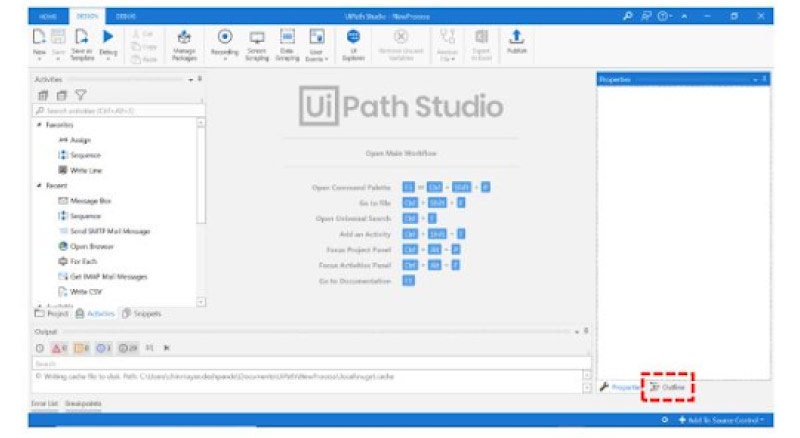This screenshot has width=800, height=438.
Task: Open Manage Packages
Action: pyautogui.click(x=184, y=45)
